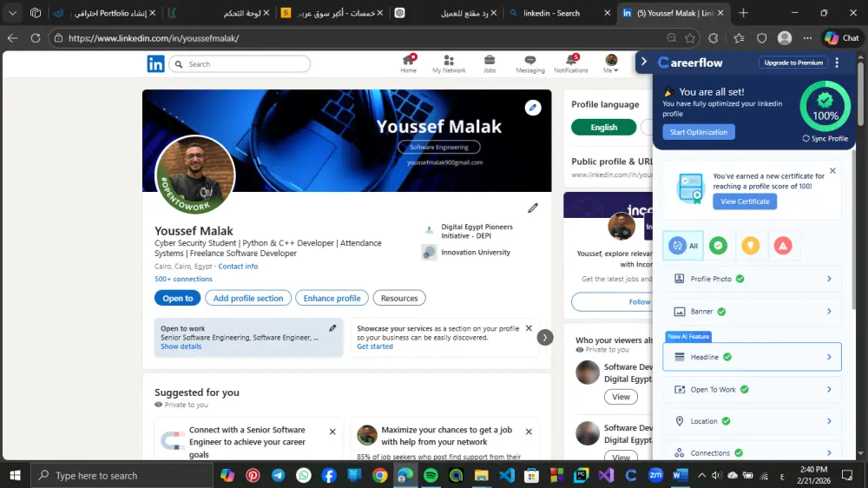This screenshot has height=488, width=868.
Task: Click the browser address bar URL
Action: pos(154,38)
